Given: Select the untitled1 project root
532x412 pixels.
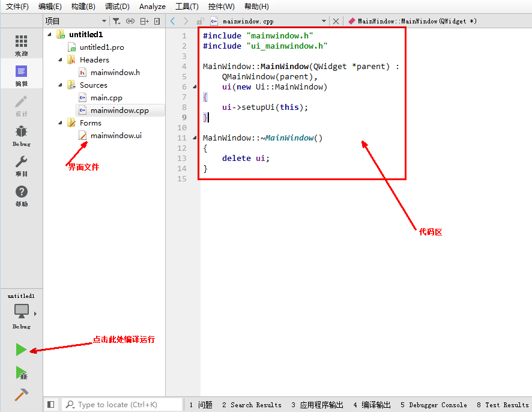Looking at the screenshot, I should (x=86, y=34).
